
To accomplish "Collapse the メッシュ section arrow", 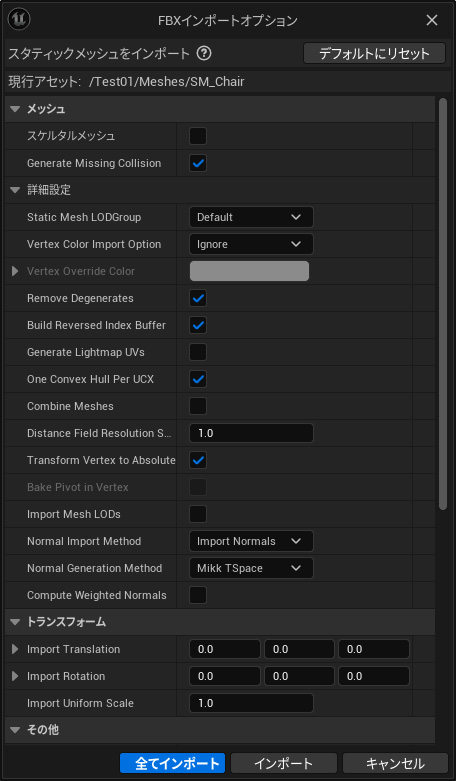I will [x=15, y=109].
